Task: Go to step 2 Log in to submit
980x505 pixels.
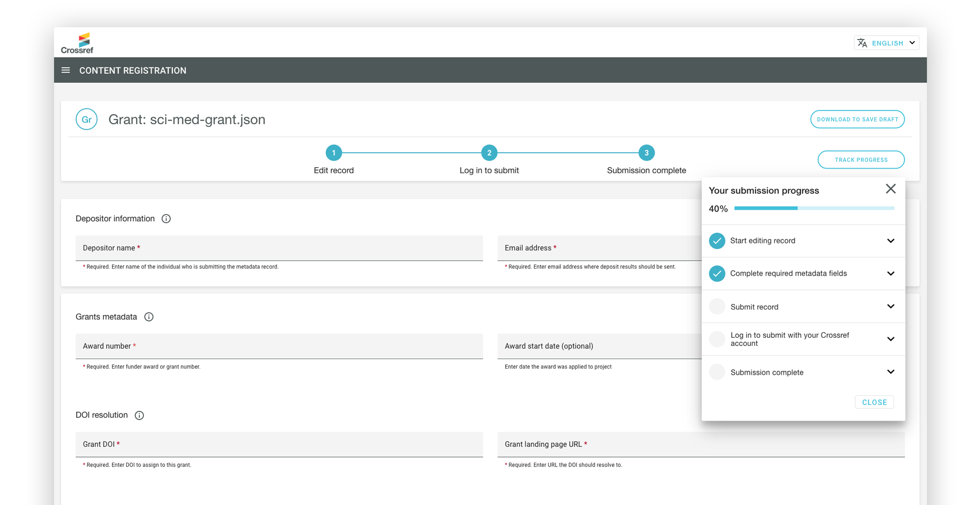Action: [x=489, y=153]
